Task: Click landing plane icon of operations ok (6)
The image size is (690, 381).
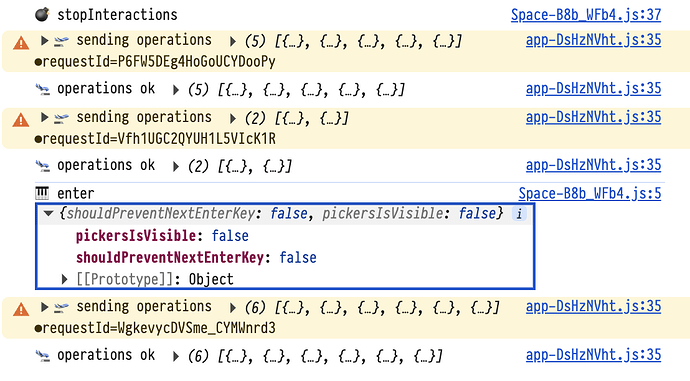Action: click(43, 355)
